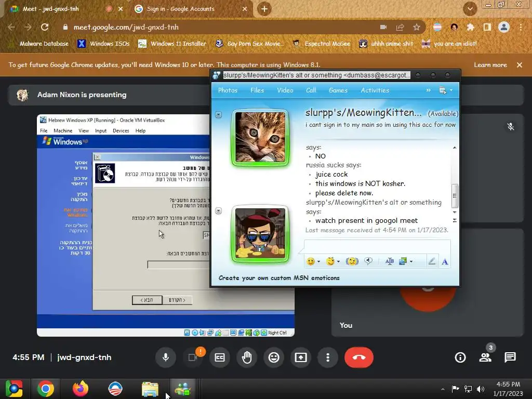532x399 pixels.
Task: Open the Chrome profile avatar
Action: click(504, 27)
